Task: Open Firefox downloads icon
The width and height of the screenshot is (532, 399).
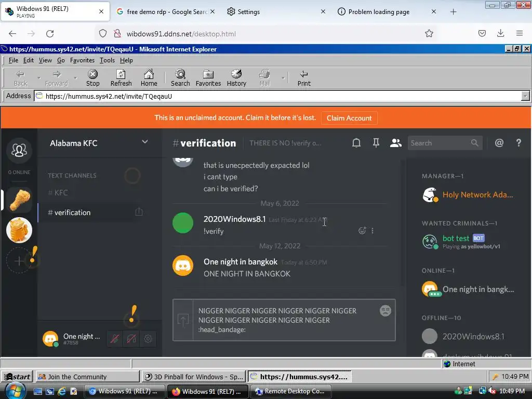Action: coord(500,33)
